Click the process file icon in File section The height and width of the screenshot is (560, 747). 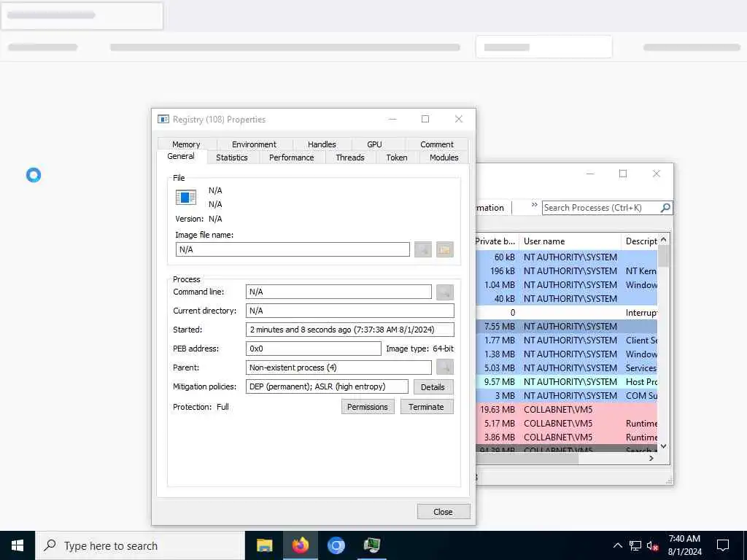click(186, 197)
